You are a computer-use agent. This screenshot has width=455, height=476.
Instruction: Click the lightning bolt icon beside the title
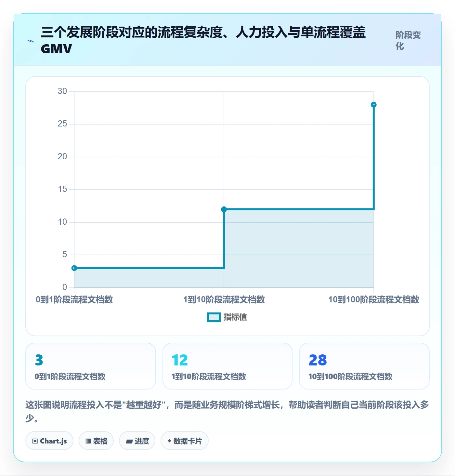click(x=31, y=41)
